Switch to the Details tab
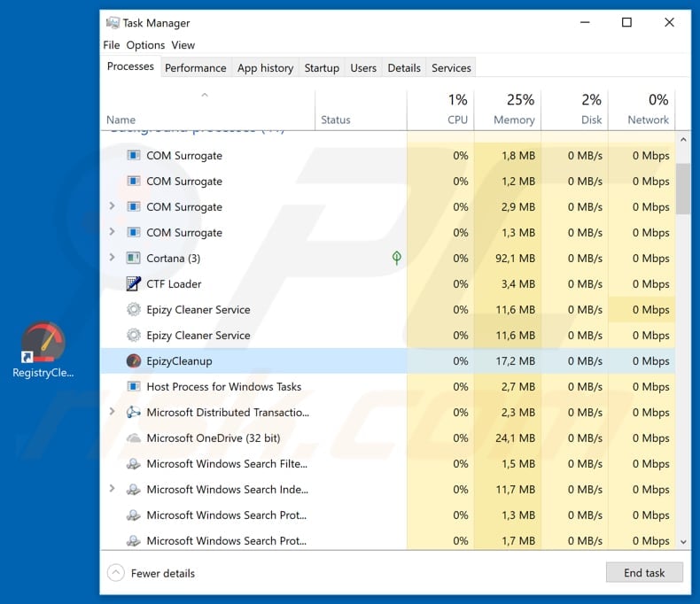 pos(404,68)
